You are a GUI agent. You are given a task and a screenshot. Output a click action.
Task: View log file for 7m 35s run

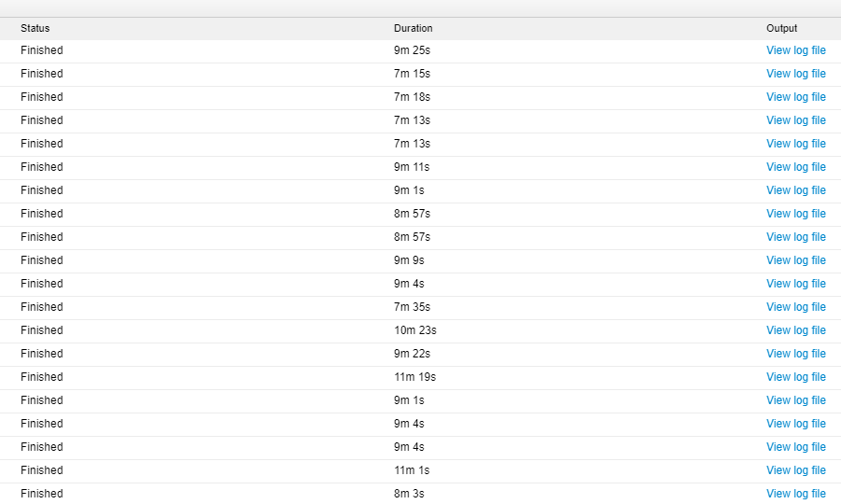[x=795, y=307]
